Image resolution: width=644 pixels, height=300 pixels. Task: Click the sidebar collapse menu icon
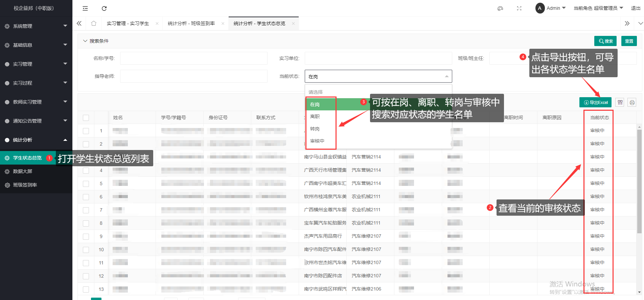(85, 8)
